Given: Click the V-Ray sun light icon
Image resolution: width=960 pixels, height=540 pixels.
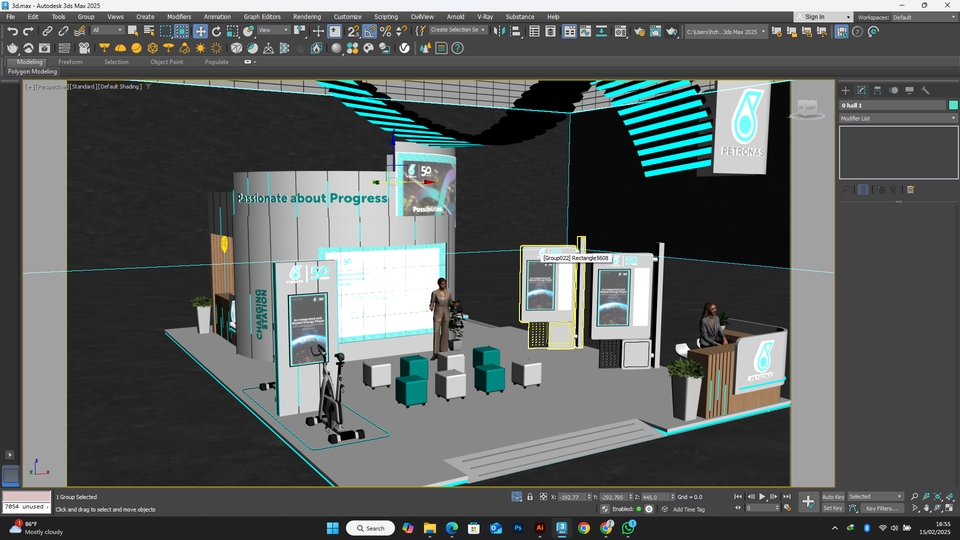Looking at the screenshot, I should [200, 48].
